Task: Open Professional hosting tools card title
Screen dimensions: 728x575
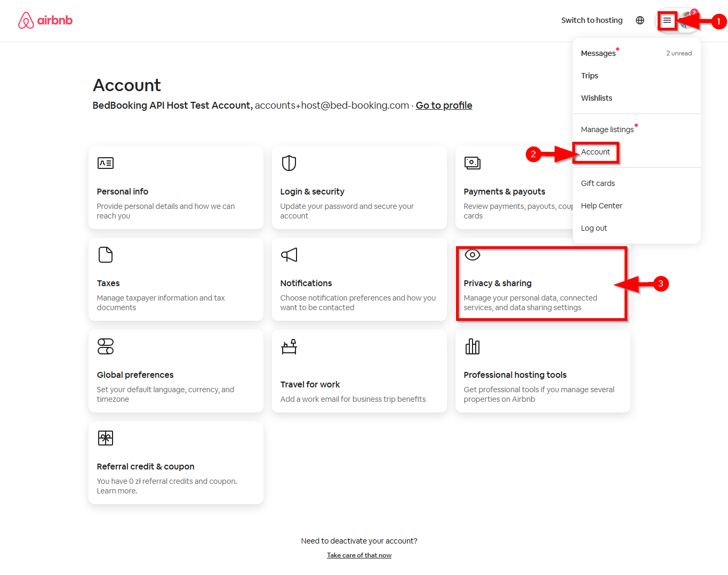Action: (x=515, y=375)
